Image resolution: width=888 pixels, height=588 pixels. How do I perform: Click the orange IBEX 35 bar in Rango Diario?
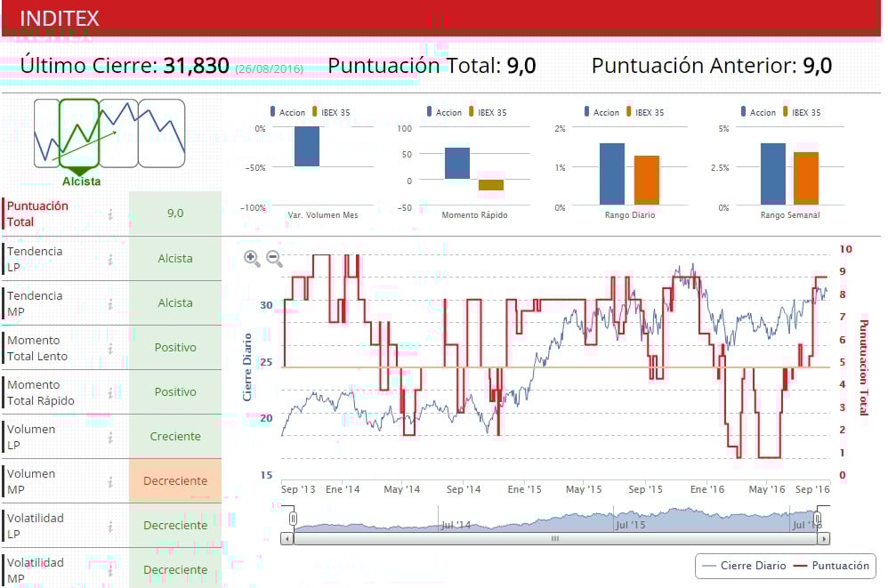click(647, 180)
